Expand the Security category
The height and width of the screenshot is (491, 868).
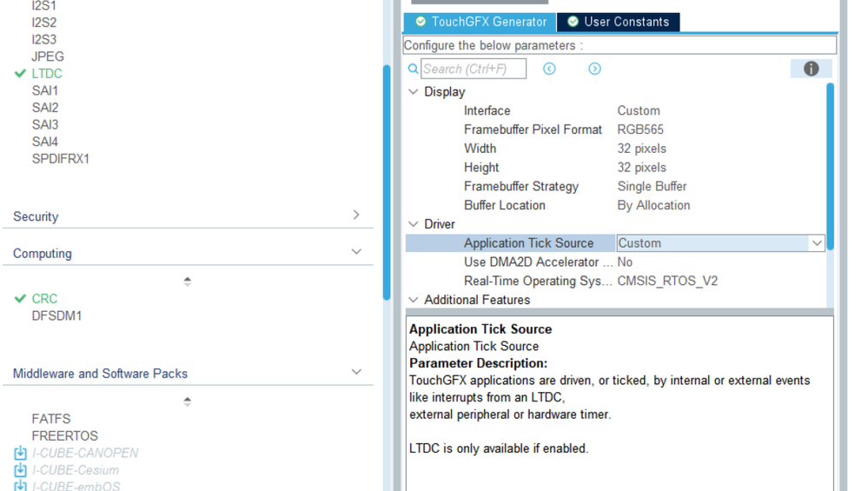coord(355,215)
